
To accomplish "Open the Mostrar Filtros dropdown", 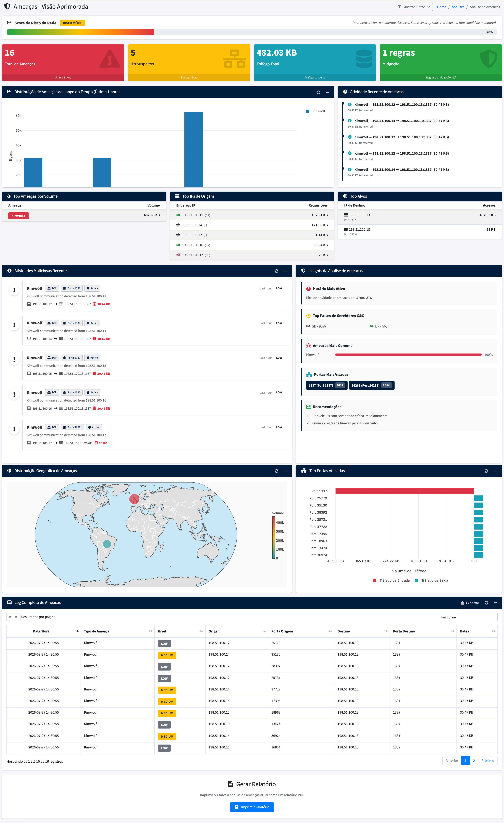I will (x=414, y=7).
